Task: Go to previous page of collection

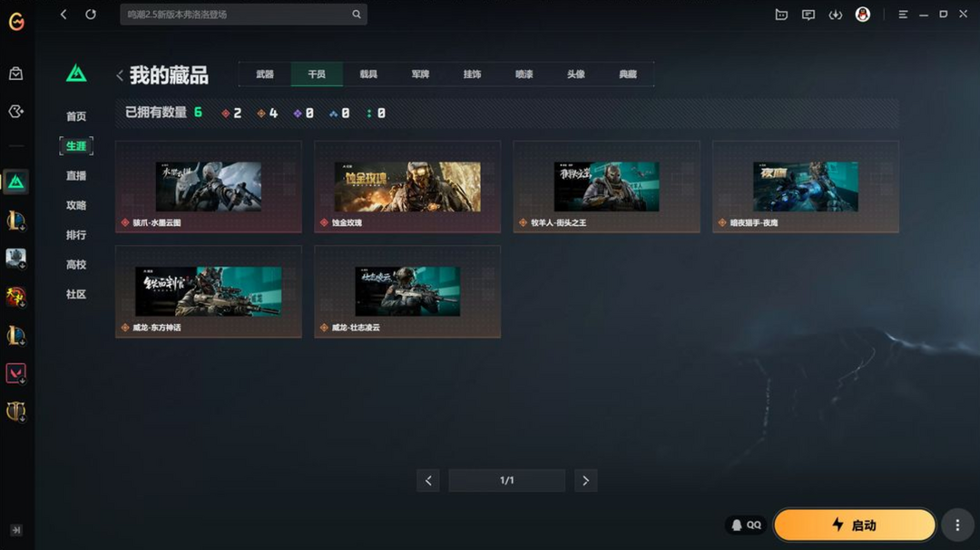Action: (428, 481)
